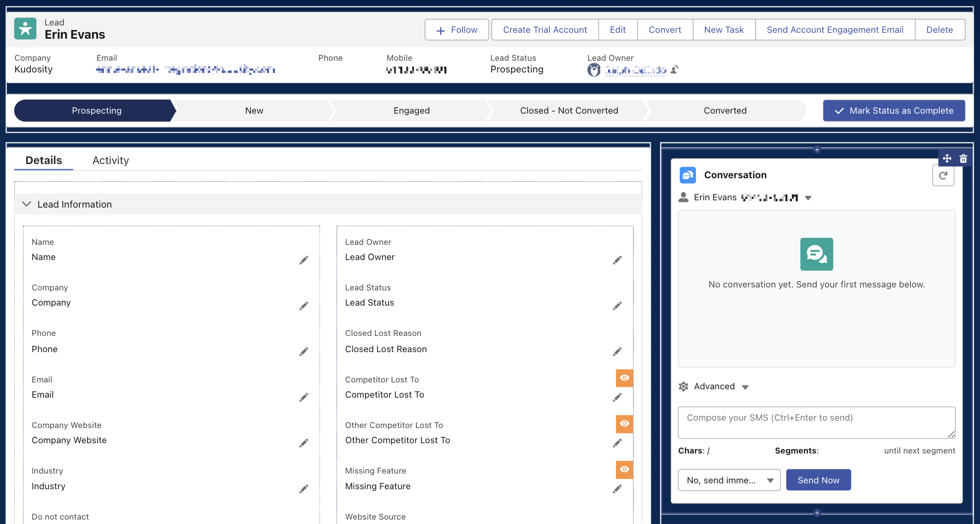Toggle visibility eye on Missing Feature field
The image size is (980, 524).
[x=624, y=469]
